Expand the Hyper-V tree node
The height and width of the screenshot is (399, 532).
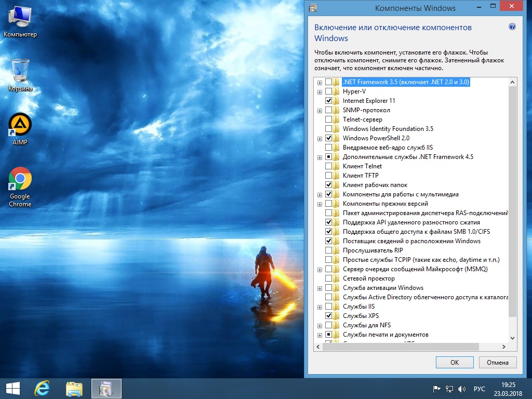click(320, 91)
